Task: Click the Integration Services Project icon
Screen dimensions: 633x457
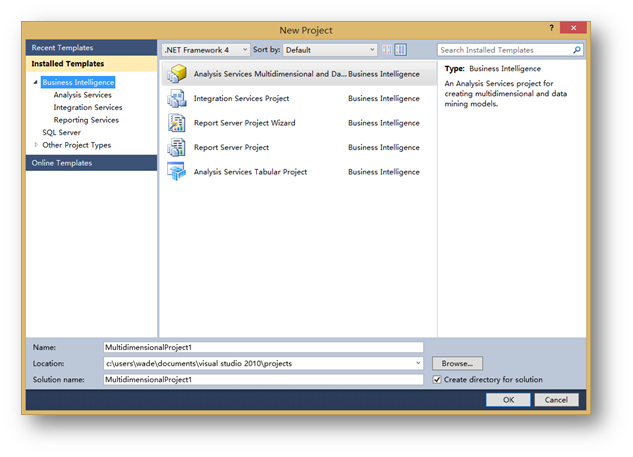Action: pyautogui.click(x=177, y=99)
